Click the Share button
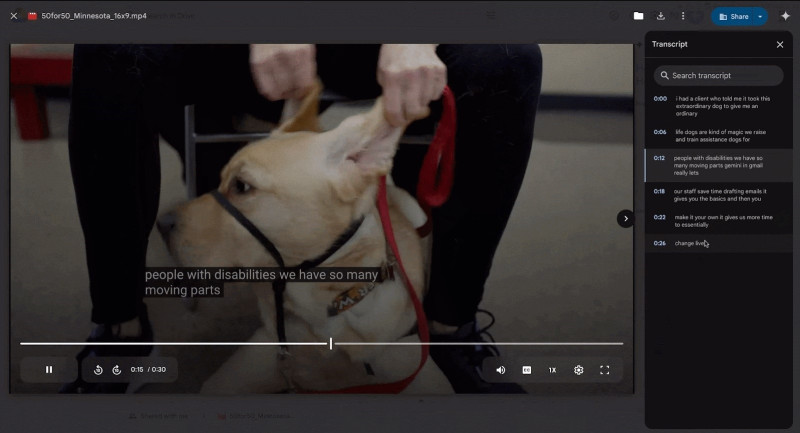Screen dimensions: 800x433 [733, 16]
